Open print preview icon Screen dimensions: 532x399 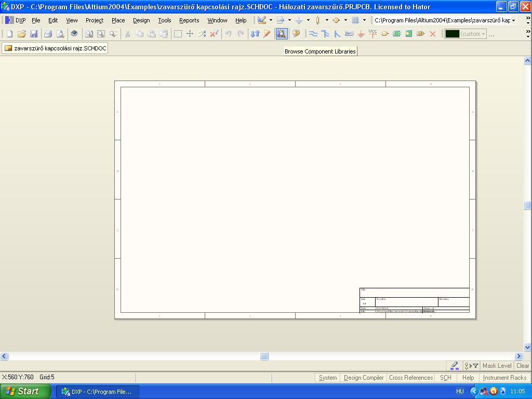[x=60, y=34]
